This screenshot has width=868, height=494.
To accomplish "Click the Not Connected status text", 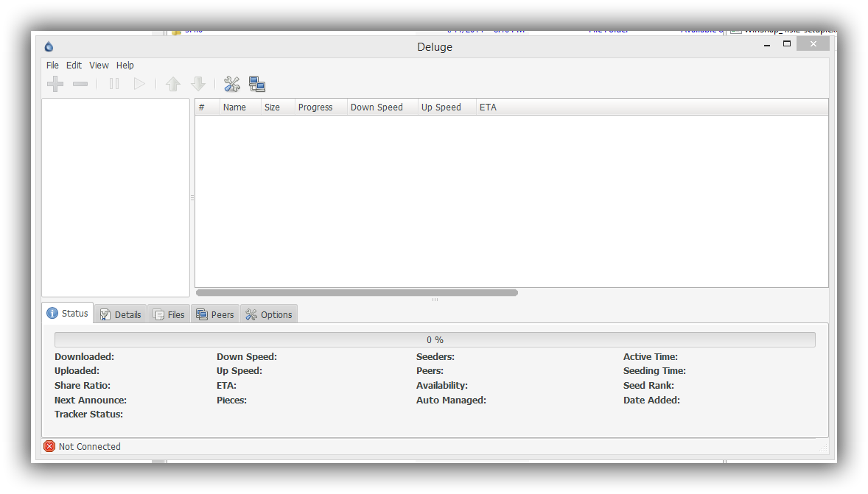I will click(x=90, y=446).
